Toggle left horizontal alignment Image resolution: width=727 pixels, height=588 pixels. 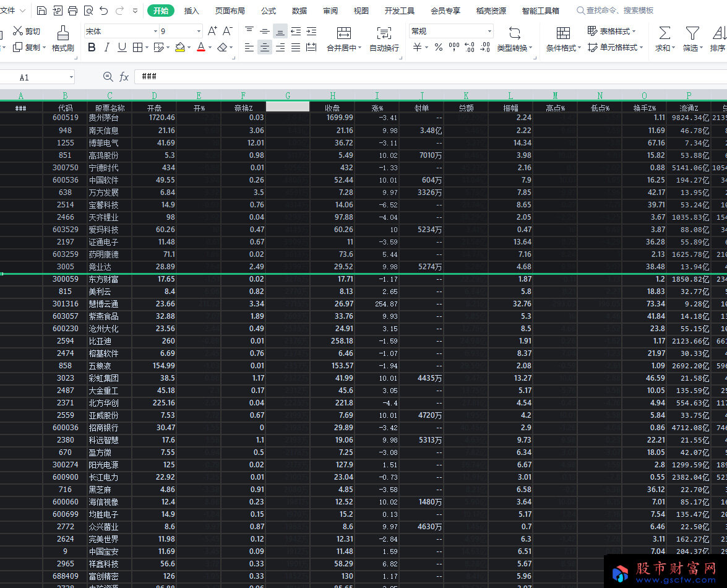[x=249, y=47]
